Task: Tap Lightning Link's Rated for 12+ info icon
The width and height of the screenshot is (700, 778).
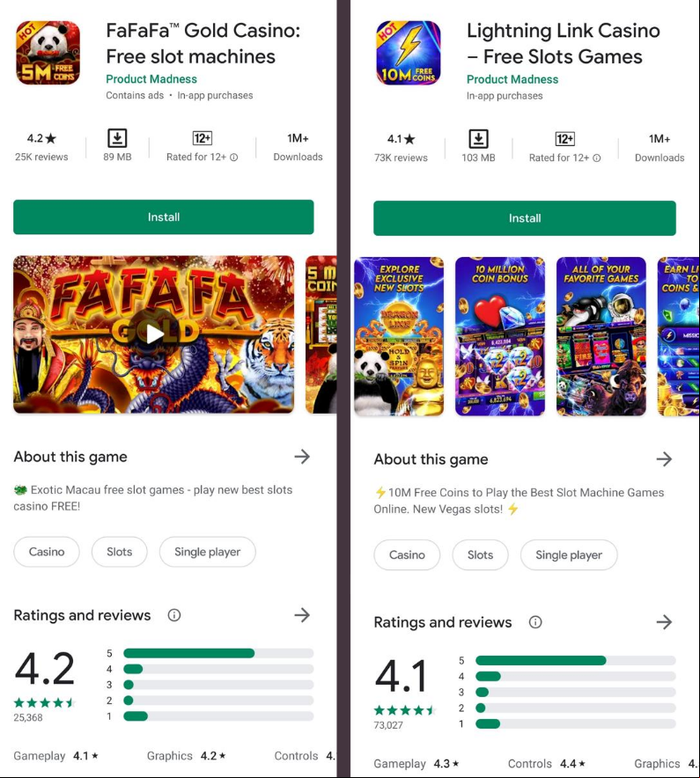Action: 597,158
